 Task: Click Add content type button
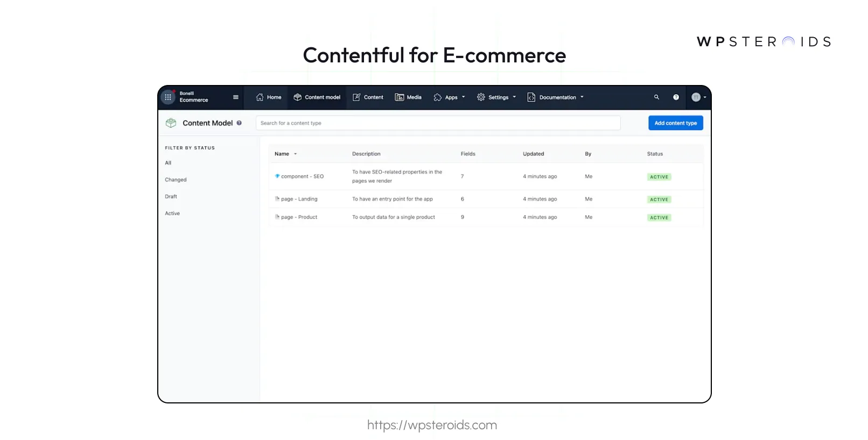point(676,123)
